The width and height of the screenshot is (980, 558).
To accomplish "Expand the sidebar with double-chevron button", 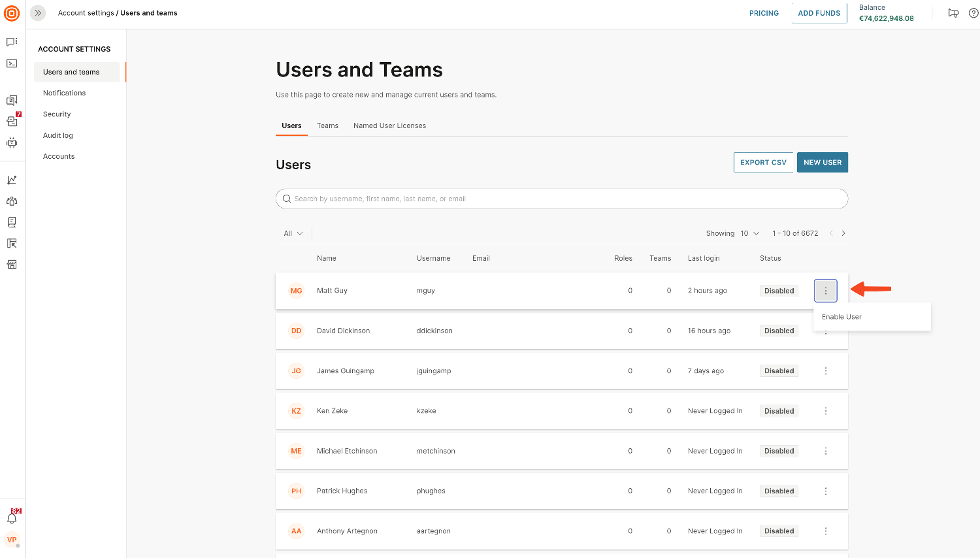I will pyautogui.click(x=38, y=13).
